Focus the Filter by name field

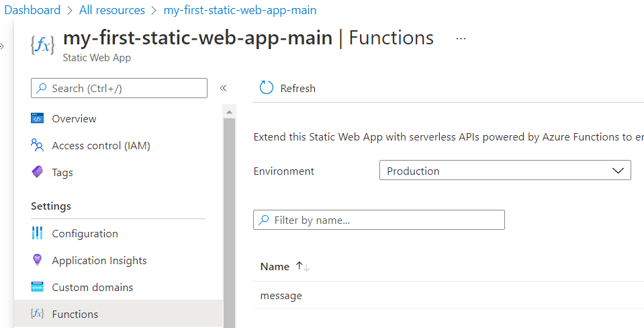[379, 220]
